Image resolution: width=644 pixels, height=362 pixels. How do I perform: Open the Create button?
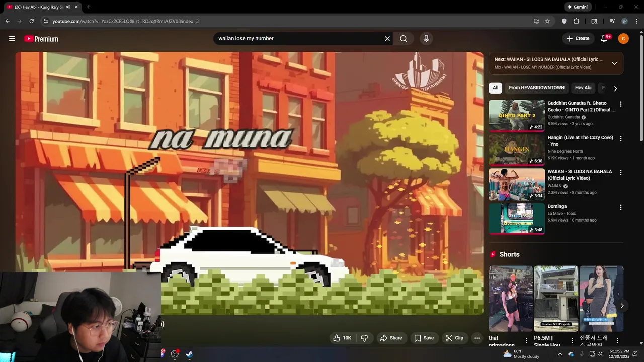pyautogui.click(x=578, y=39)
